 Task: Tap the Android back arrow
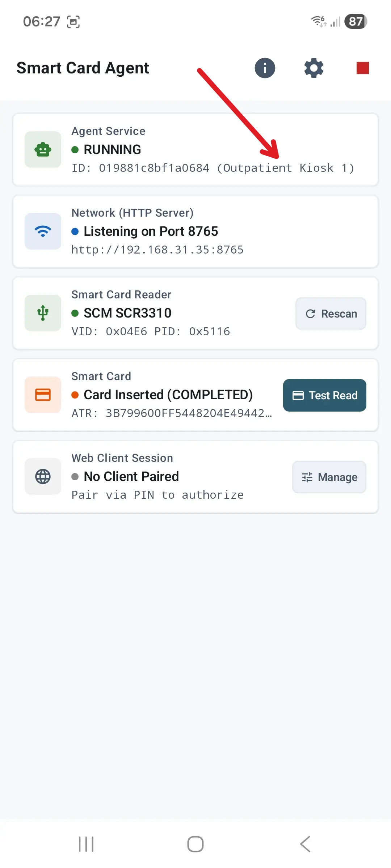point(305,844)
